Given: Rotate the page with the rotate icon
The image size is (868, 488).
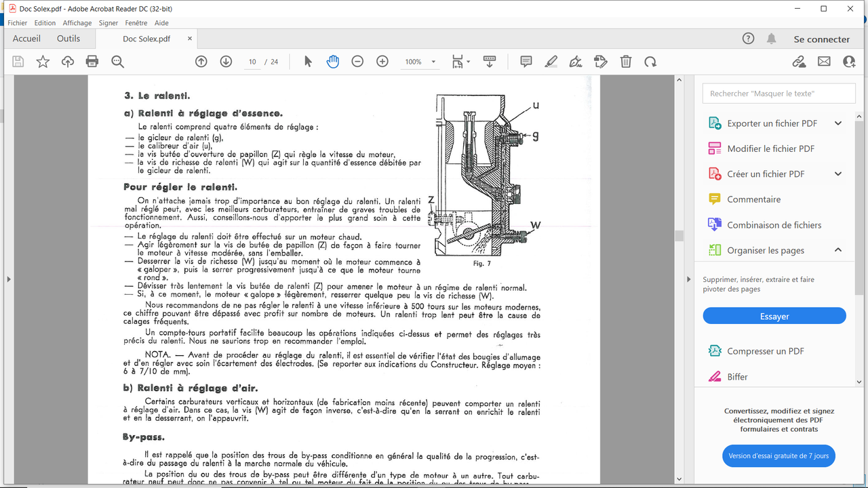Looking at the screenshot, I should pos(650,62).
